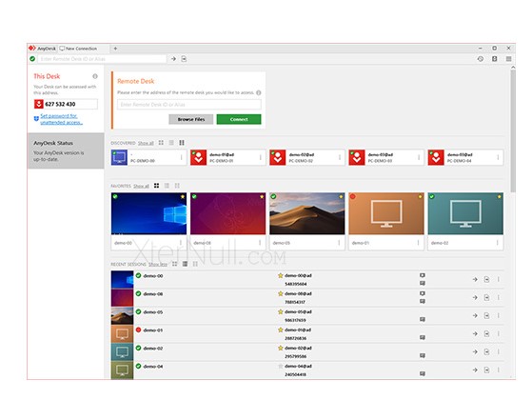Screen dimensions: 532x400
Task: Click the info icon in Remote Desk panel
Action: (x=259, y=92)
